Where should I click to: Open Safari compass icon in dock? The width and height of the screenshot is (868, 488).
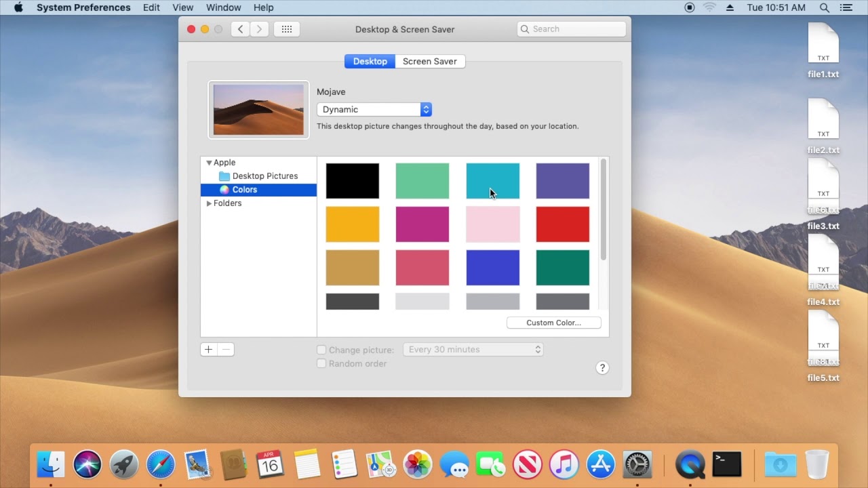click(x=161, y=464)
